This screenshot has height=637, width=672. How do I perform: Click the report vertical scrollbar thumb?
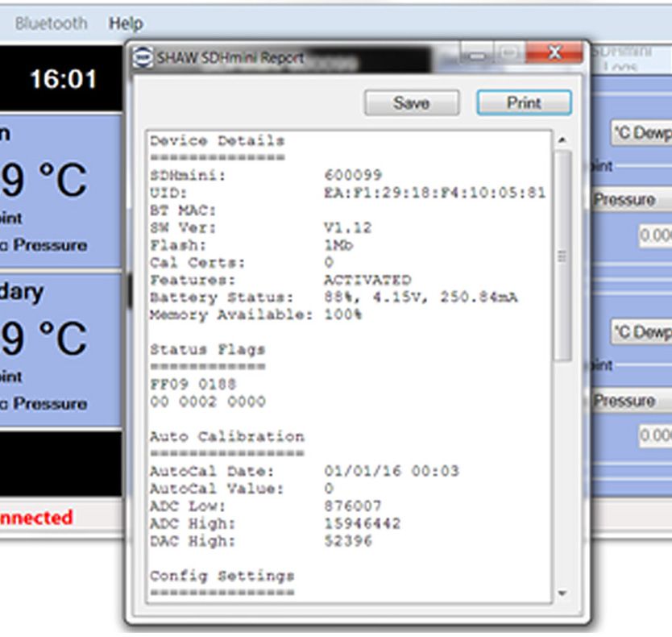[562, 256]
